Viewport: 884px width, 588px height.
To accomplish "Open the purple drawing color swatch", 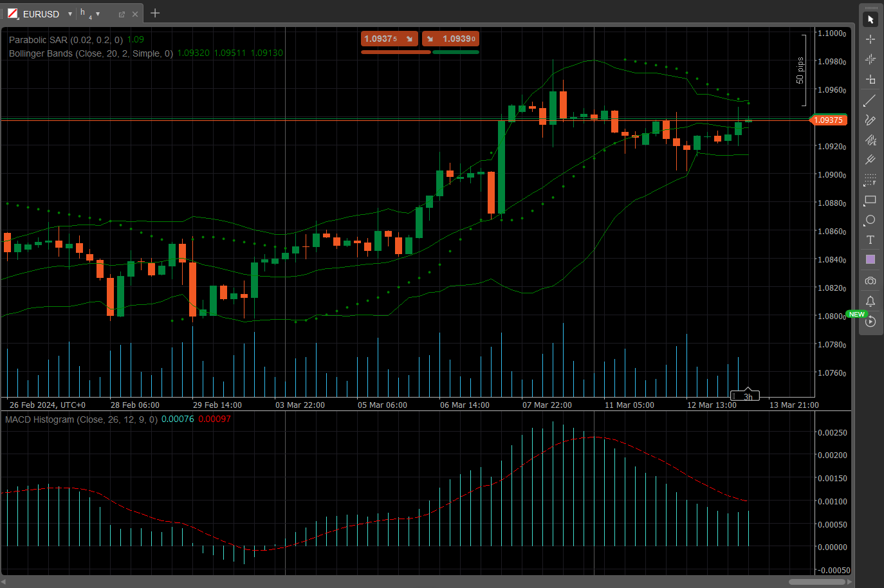I will 870,260.
